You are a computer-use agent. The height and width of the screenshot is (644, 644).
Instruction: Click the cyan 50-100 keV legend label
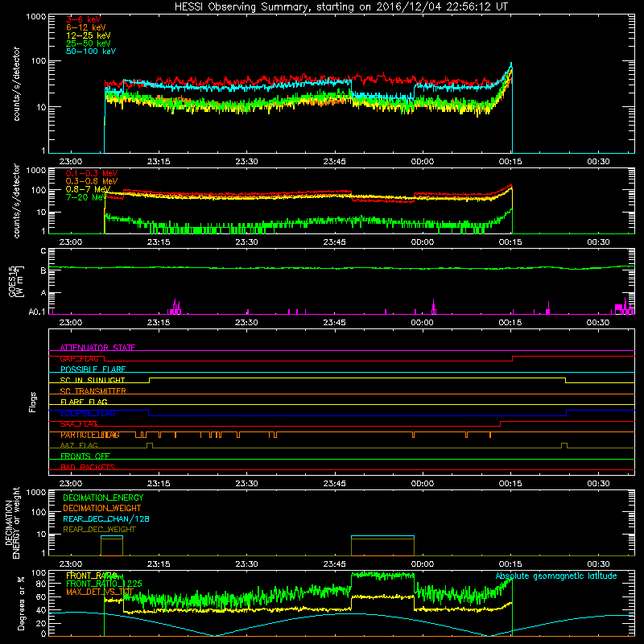tap(91, 52)
